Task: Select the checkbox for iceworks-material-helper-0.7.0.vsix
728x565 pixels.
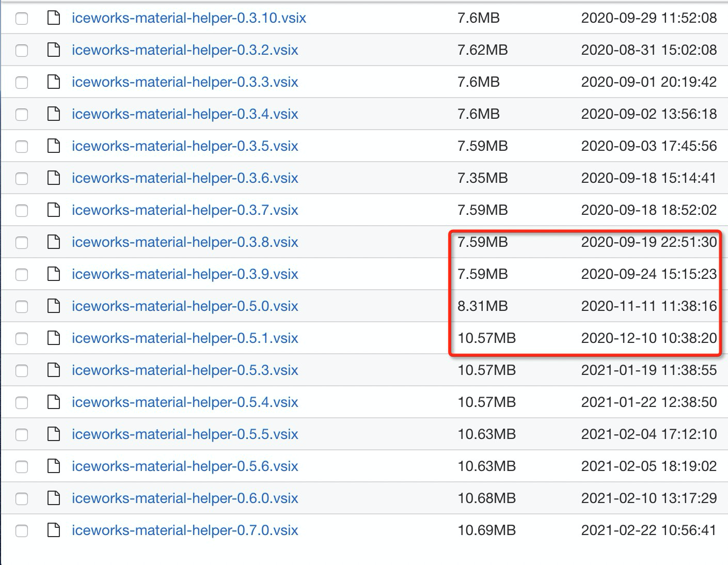Action: point(22,531)
